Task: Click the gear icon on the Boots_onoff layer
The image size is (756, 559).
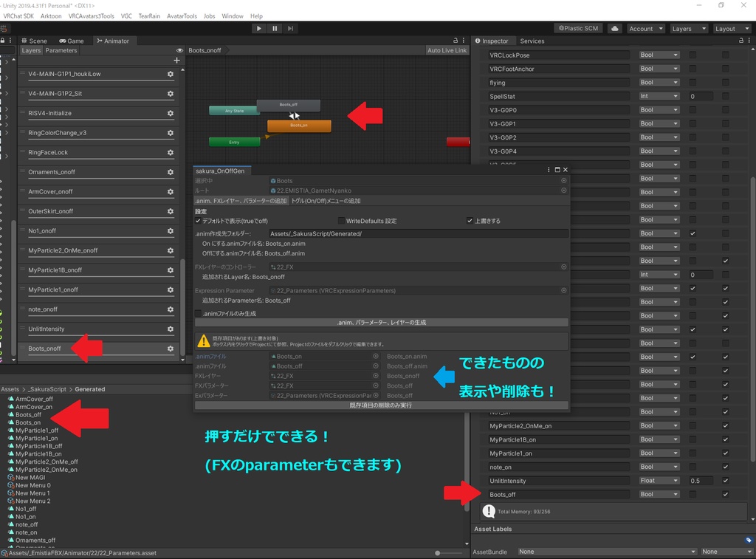Action: [x=170, y=348]
